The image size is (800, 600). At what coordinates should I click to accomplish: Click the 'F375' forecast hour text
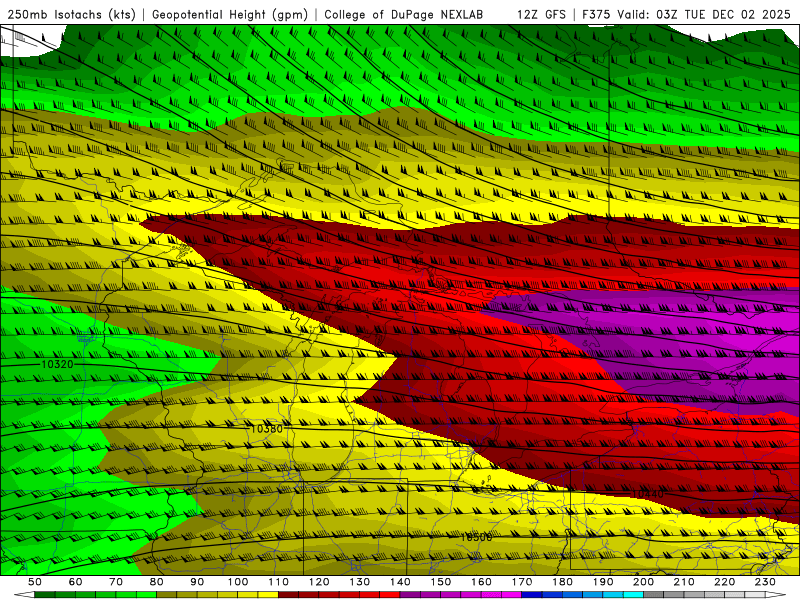[597, 15]
